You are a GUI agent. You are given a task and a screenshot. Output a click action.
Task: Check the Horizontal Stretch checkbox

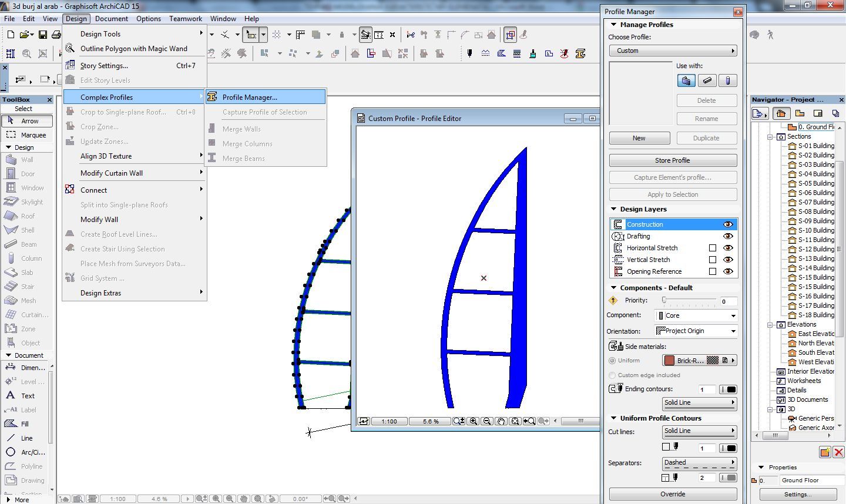pyautogui.click(x=712, y=248)
